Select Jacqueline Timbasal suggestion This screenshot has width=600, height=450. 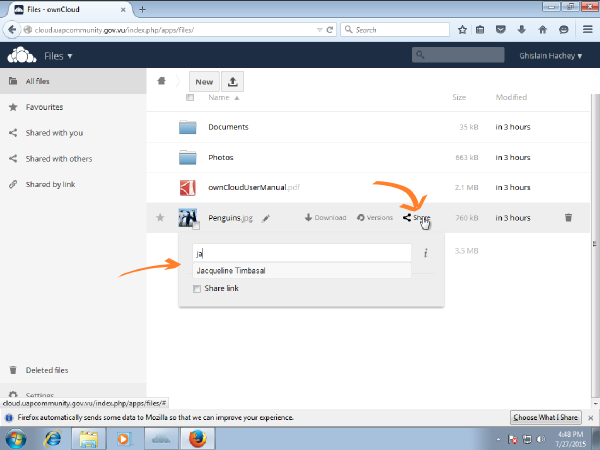coord(302,271)
